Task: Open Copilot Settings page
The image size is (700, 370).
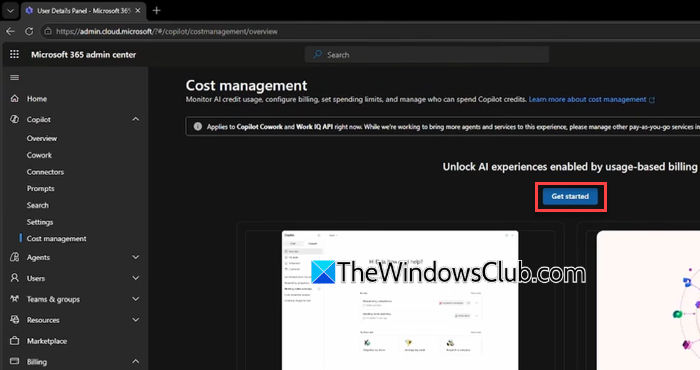Action: (40, 222)
